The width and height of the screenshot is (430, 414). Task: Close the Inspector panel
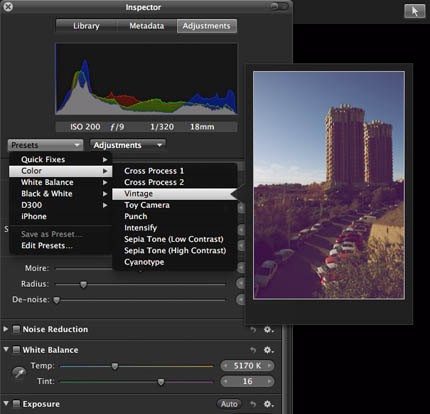pyautogui.click(x=8, y=6)
